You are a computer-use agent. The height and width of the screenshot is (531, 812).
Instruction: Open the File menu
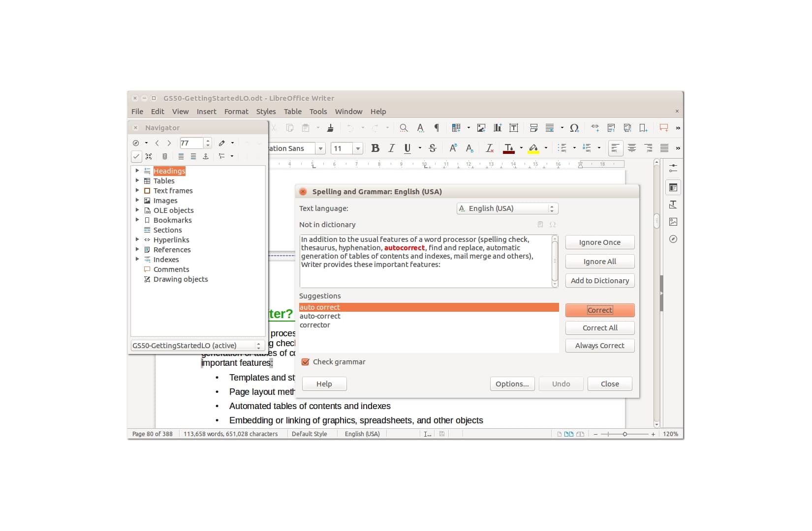point(137,112)
